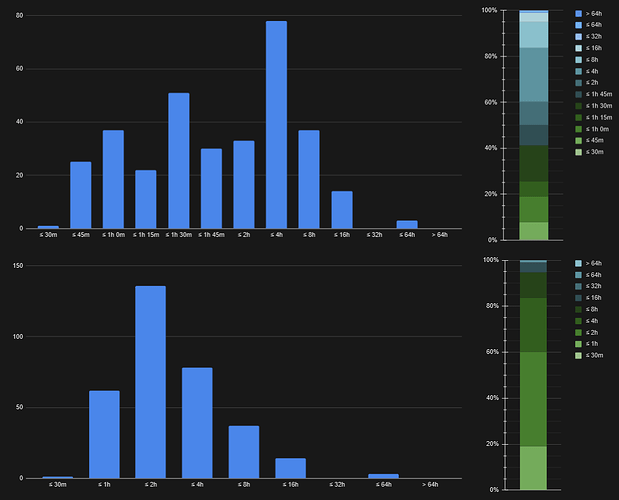Select the '≤ 45m' legend swatch

tap(579, 140)
